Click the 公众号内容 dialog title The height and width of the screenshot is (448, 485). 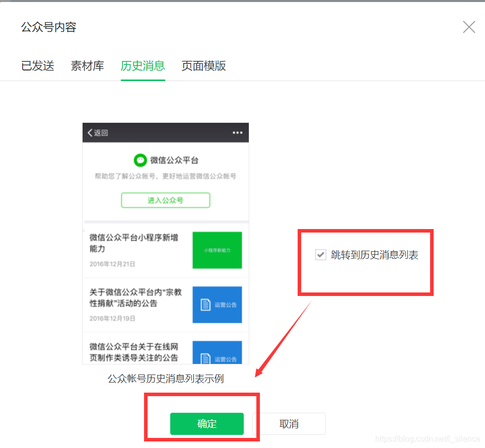(48, 27)
